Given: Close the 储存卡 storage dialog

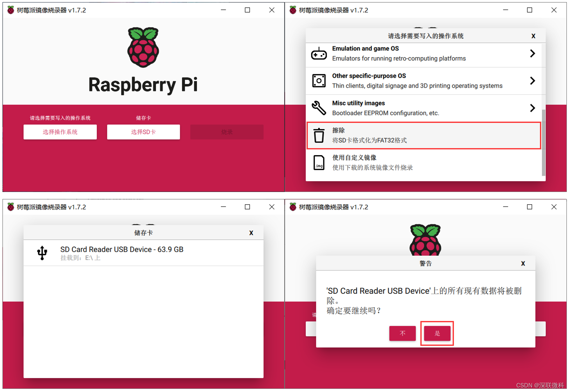Looking at the screenshot, I should 251,233.
